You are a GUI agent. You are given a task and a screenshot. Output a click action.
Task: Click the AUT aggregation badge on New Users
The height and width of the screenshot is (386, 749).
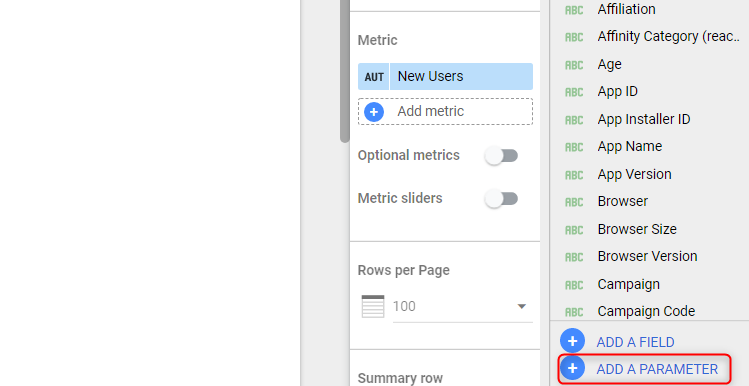tap(374, 76)
